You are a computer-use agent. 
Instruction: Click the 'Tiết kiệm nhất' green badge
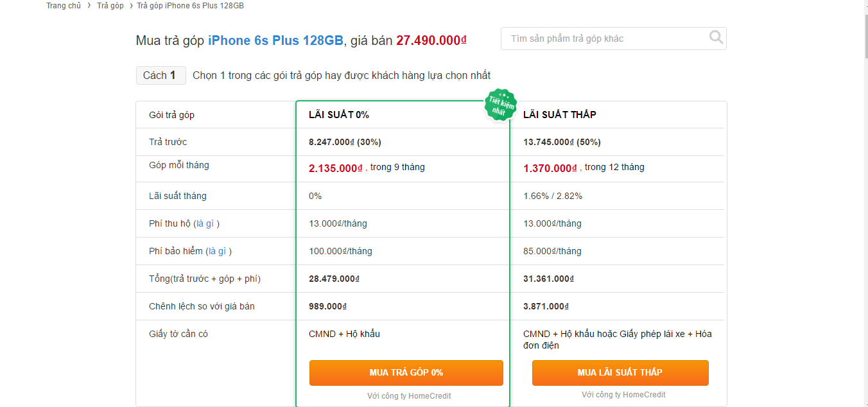click(x=499, y=105)
